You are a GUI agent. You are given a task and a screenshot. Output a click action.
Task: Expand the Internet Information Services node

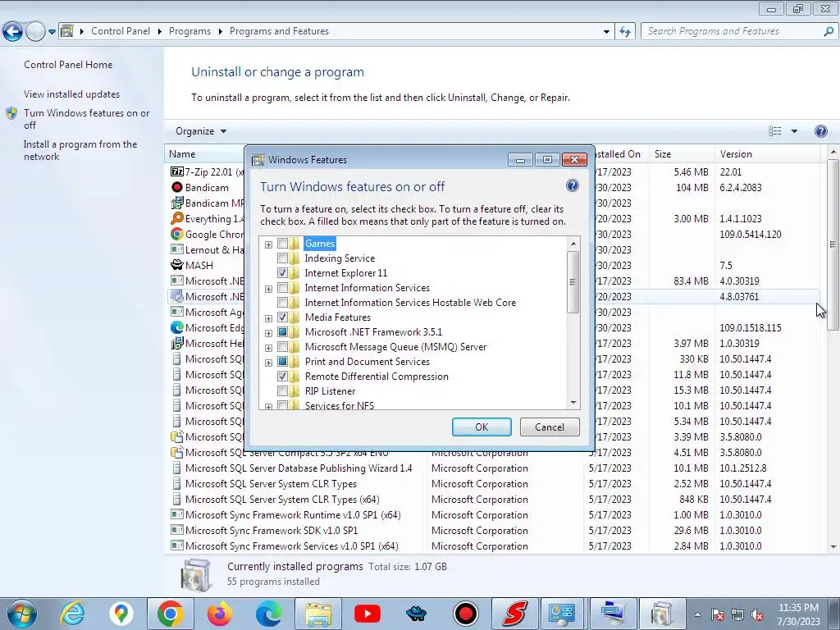pyautogui.click(x=268, y=289)
